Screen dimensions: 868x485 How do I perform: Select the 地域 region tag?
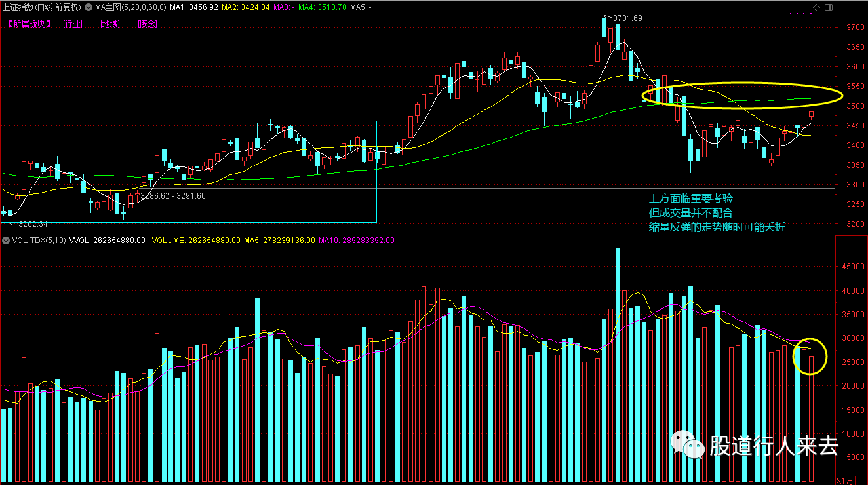[114, 24]
